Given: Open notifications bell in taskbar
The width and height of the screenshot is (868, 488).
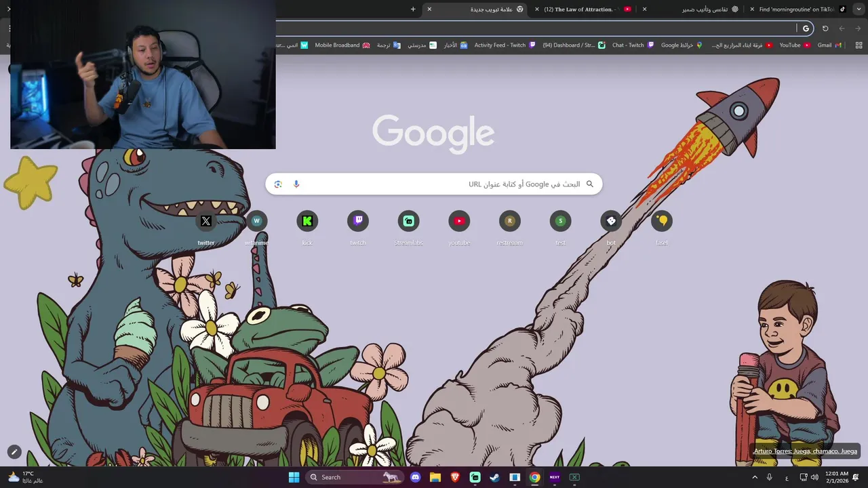Looking at the screenshot, I should [x=856, y=477].
